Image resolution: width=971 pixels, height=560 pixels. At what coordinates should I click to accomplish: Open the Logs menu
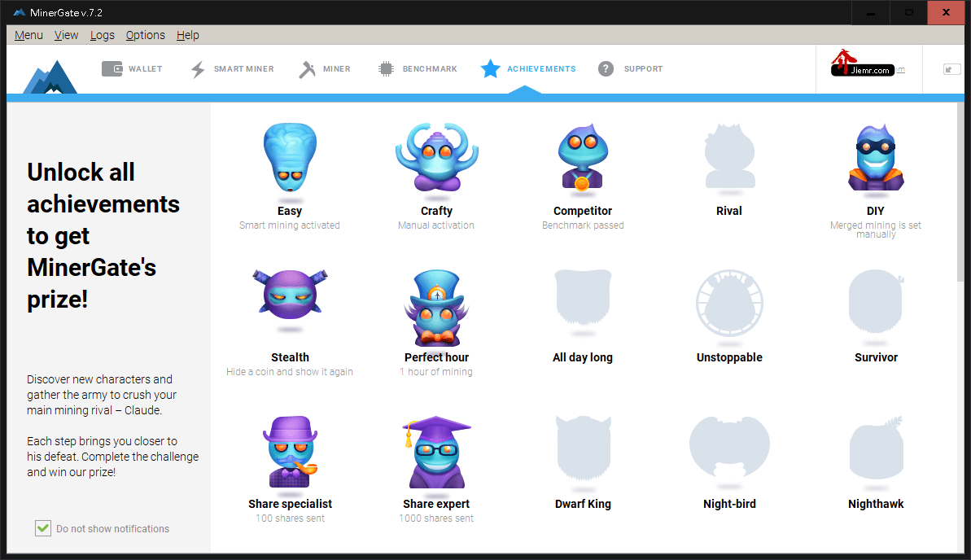pyautogui.click(x=103, y=35)
